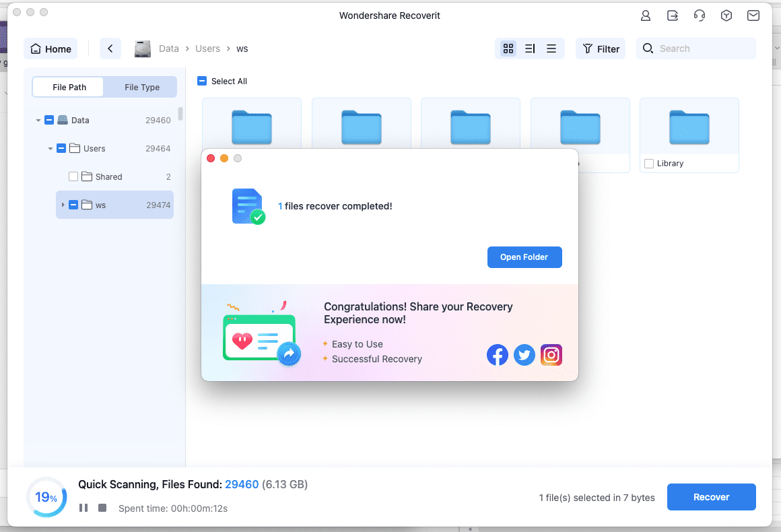
Task: Switch to grid thumbnail view
Action: click(508, 48)
